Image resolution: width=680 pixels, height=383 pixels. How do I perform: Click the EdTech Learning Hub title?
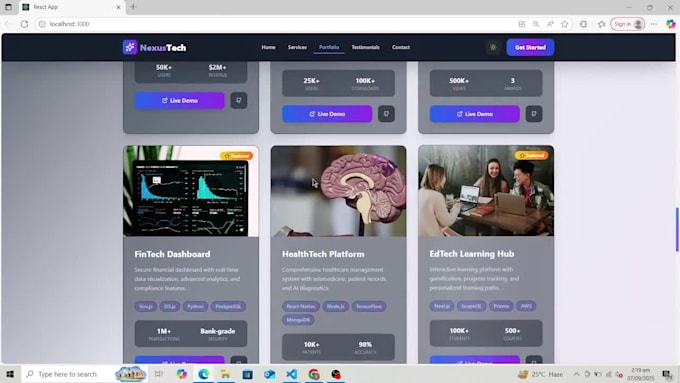click(x=472, y=254)
